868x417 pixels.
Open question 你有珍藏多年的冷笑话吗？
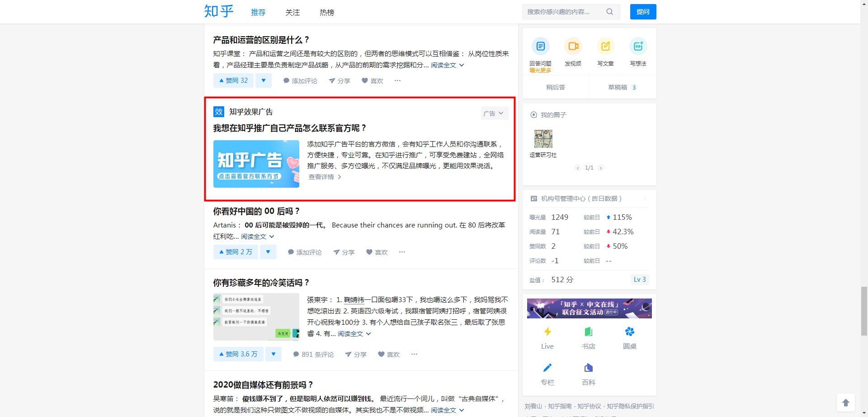[x=261, y=283]
